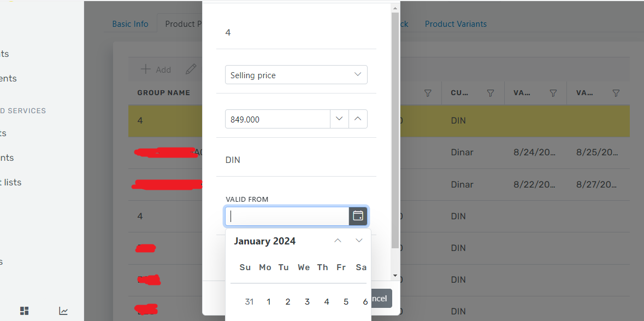Open the Product Variants tab

[x=456, y=24]
